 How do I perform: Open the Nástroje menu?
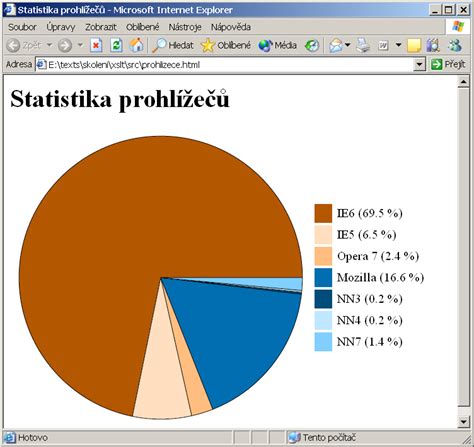pyautogui.click(x=185, y=27)
